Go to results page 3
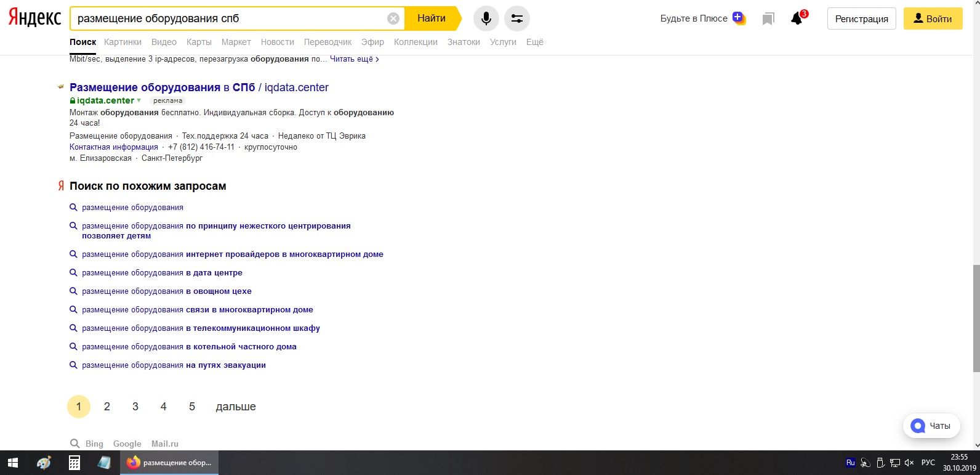The width and height of the screenshot is (980, 475). click(135, 407)
